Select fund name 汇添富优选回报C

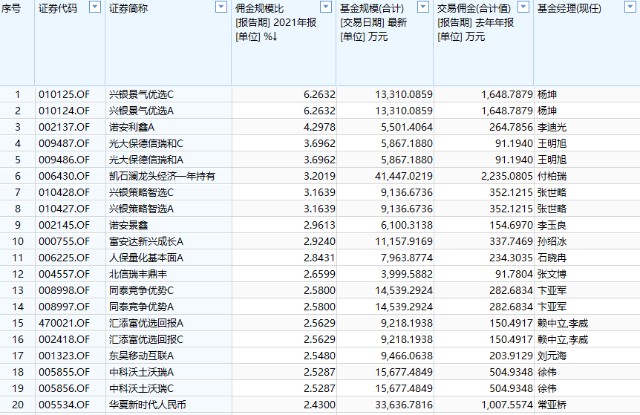[146, 339]
